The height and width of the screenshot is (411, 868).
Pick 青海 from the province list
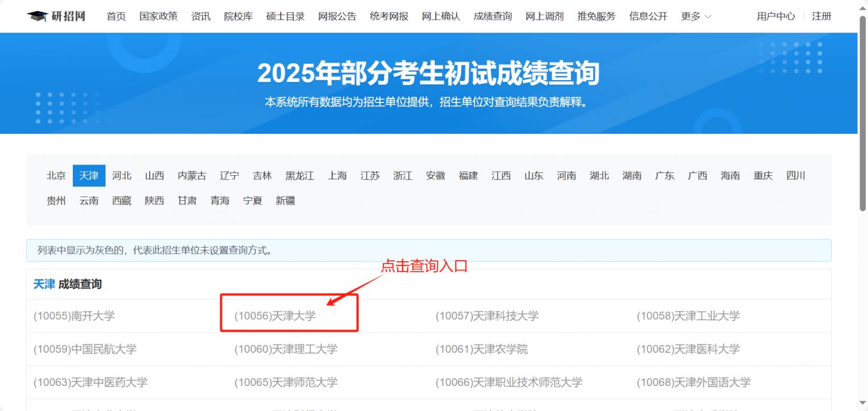click(220, 201)
